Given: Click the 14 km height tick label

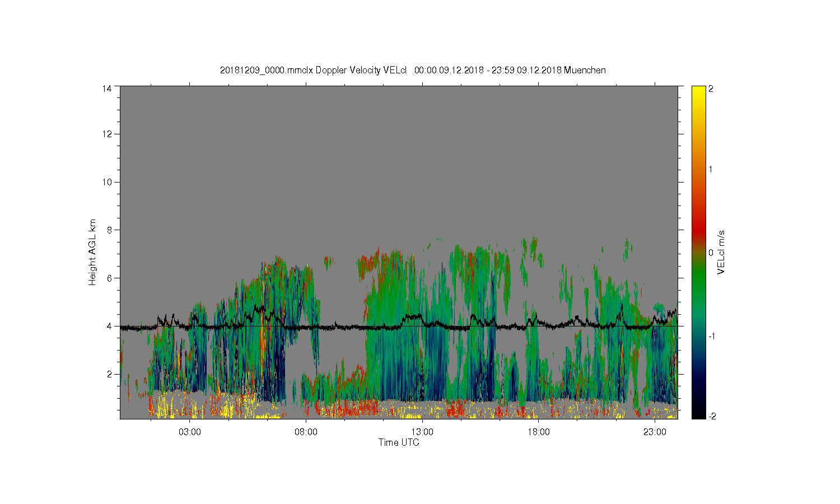Looking at the screenshot, I should (106, 88).
